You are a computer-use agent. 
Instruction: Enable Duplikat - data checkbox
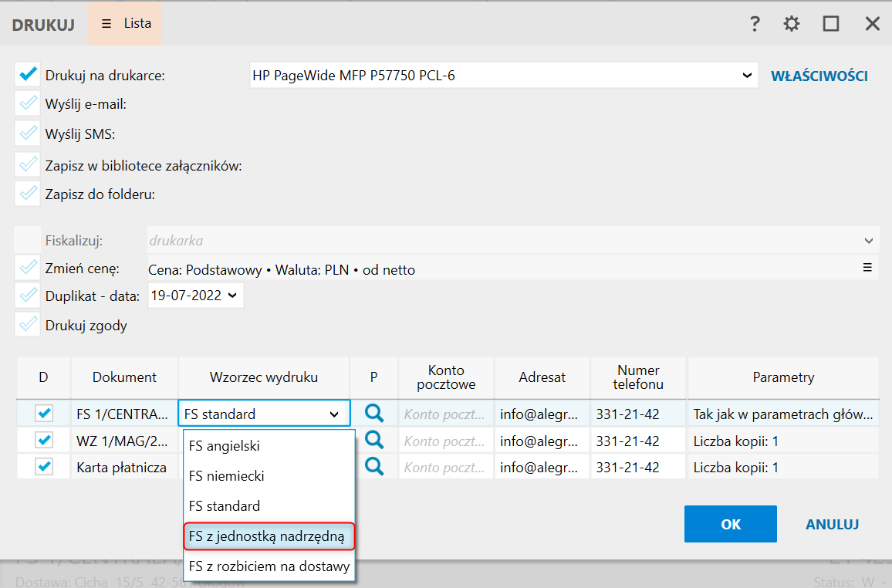point(27,295)
